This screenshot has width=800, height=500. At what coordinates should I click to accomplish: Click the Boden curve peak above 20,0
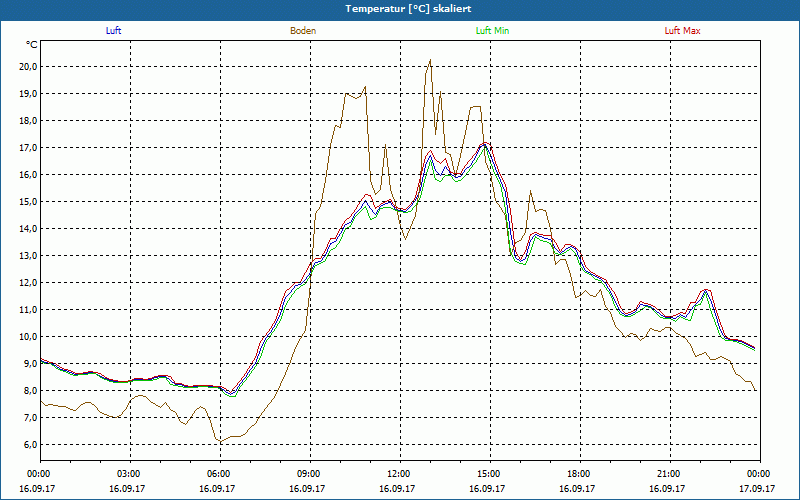point(430,60)
